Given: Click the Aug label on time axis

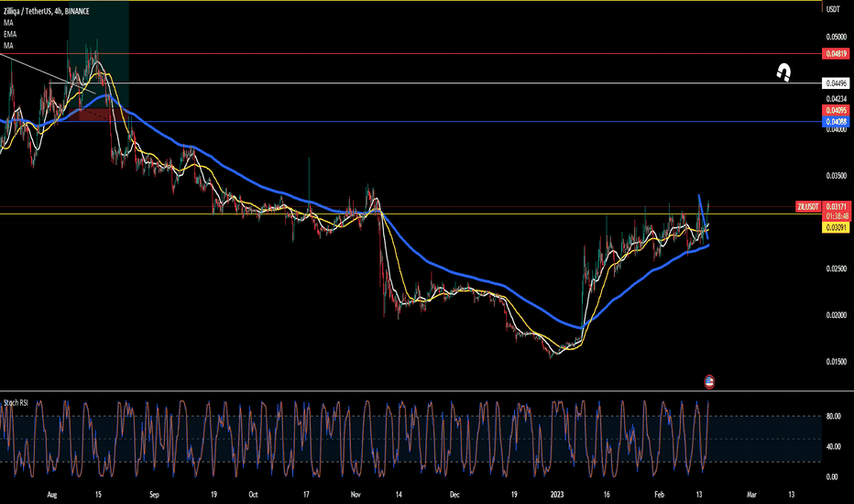Looking at the screenshot, I should click(x=51, y=495).
